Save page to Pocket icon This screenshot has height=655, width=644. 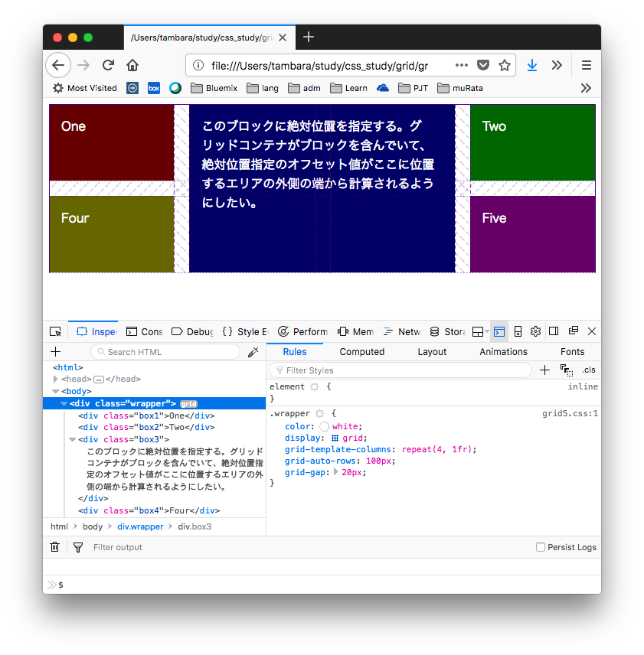(483, 65)
